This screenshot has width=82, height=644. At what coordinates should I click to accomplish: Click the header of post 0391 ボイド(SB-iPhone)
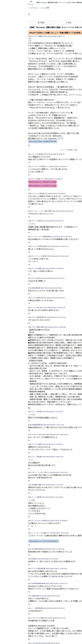(46, 278)
